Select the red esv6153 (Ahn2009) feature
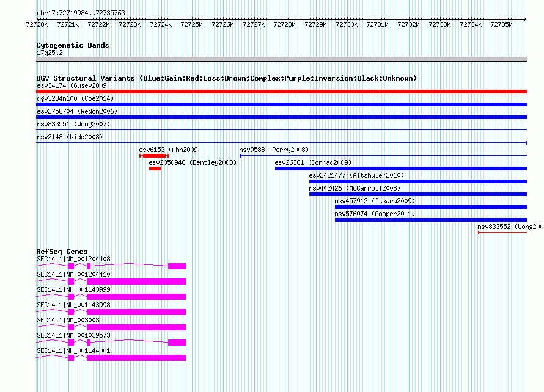 [154, 156]
